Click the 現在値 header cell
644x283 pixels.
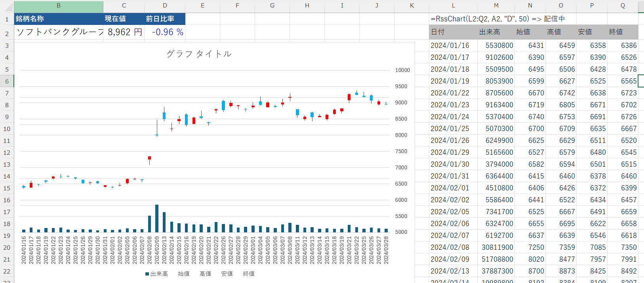coord(124,19)
